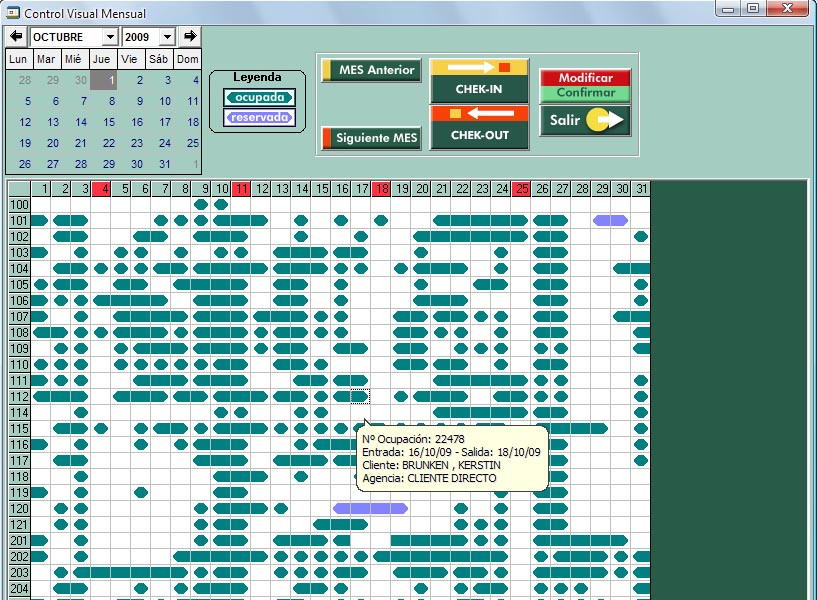Click the app icon in the title bar

(13, 12)
